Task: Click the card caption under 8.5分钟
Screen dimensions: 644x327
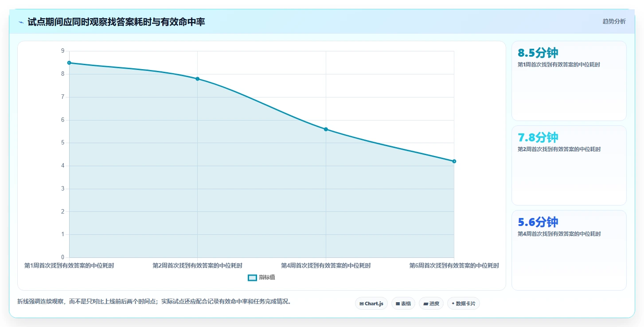Action: (x=559, y=65)
